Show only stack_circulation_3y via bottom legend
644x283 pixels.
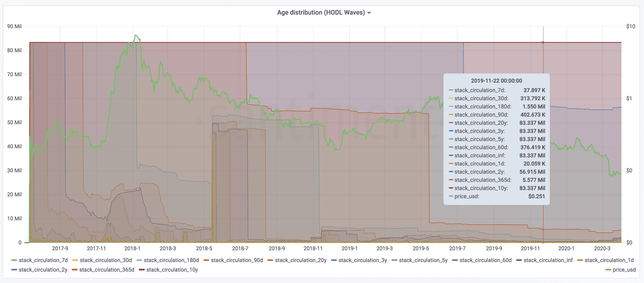[x=362, y=260]
